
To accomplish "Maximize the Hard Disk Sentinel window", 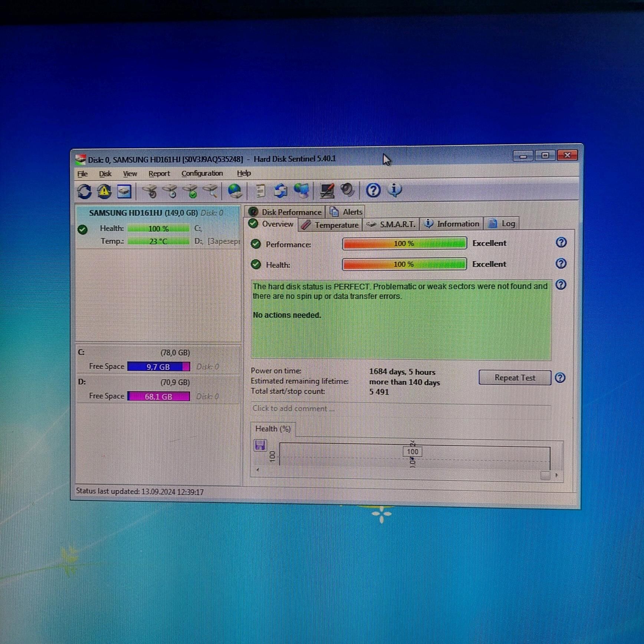I will (545, 155).
